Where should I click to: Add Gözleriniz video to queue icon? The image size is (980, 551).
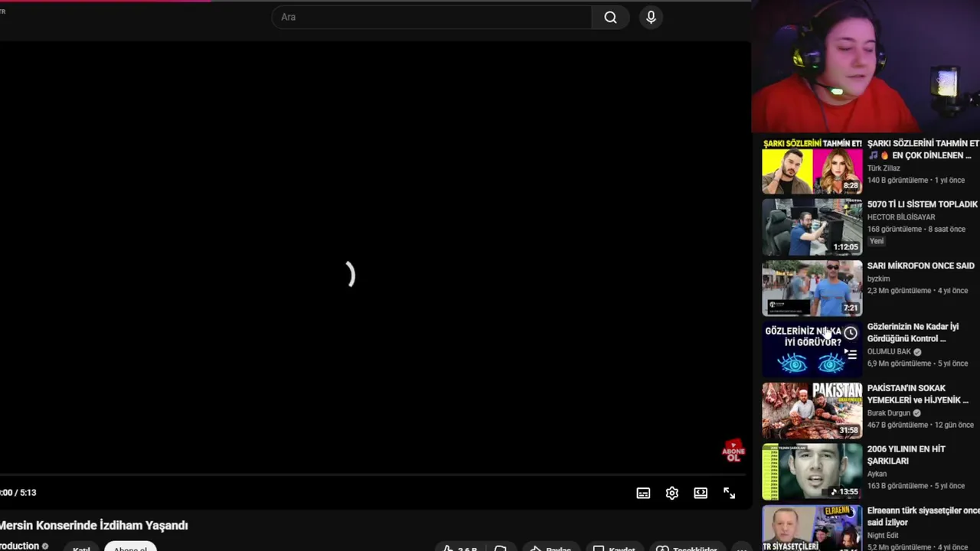pos(851,354)
